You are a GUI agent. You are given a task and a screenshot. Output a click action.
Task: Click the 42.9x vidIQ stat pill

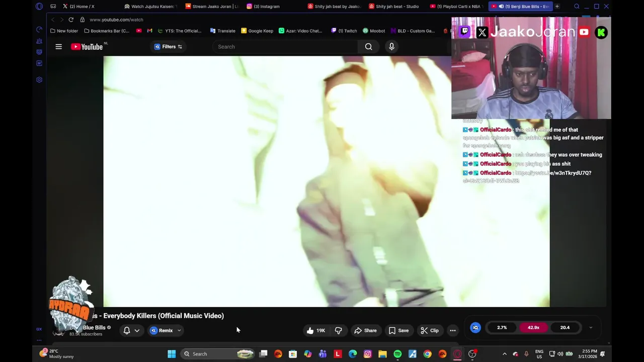pos(533,327)
